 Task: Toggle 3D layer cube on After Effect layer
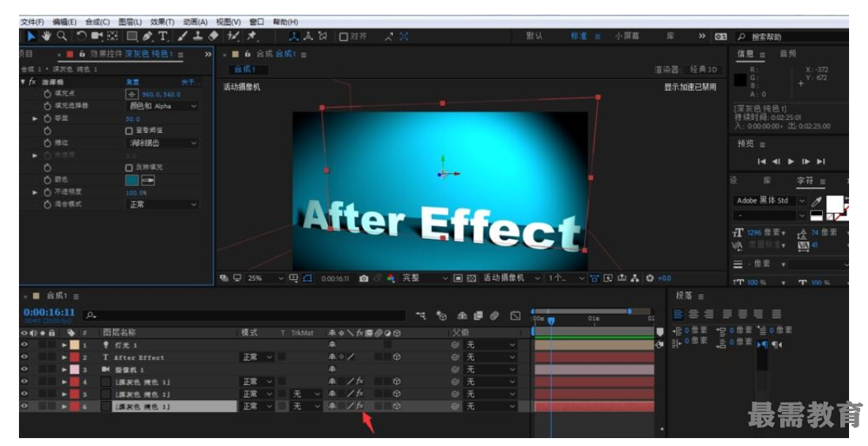(397, 357)
